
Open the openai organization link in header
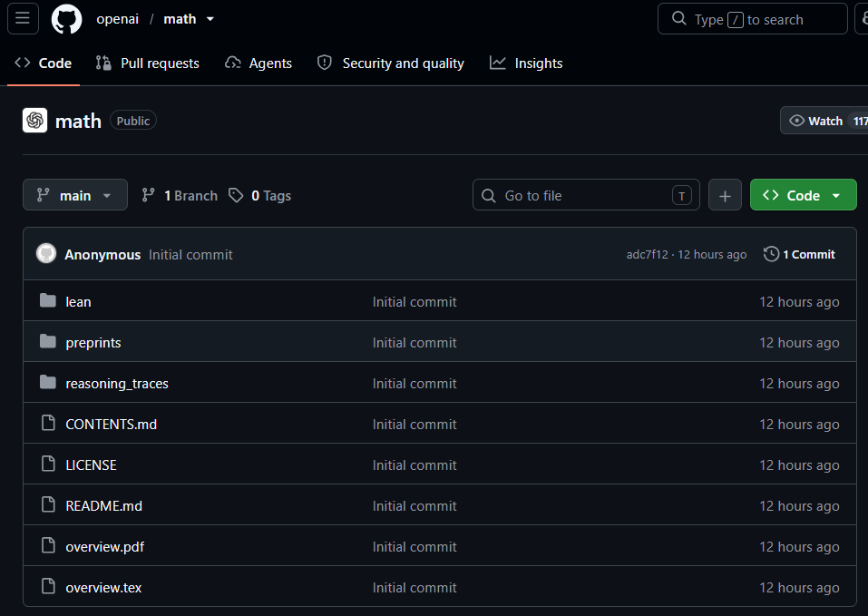(117, 19)
